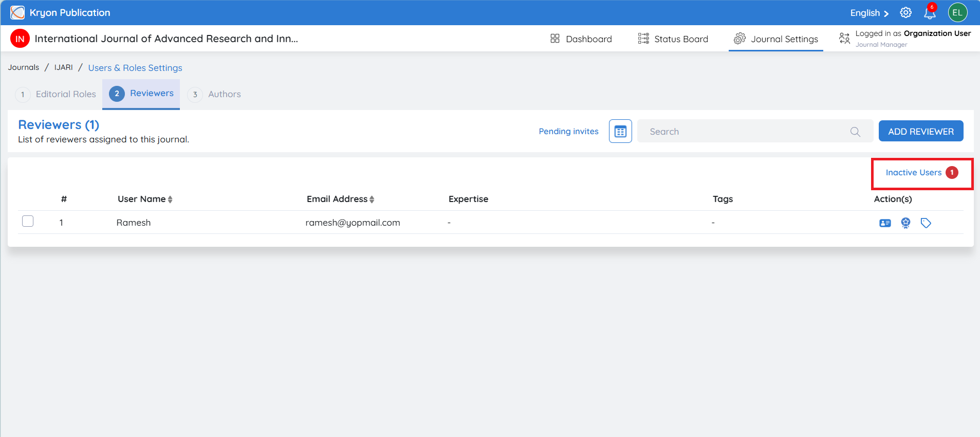This screenshot has width=980, height=437.
Task: Open the EL user avatar menu
Action: pyautogui.click(x=957, y=12)
